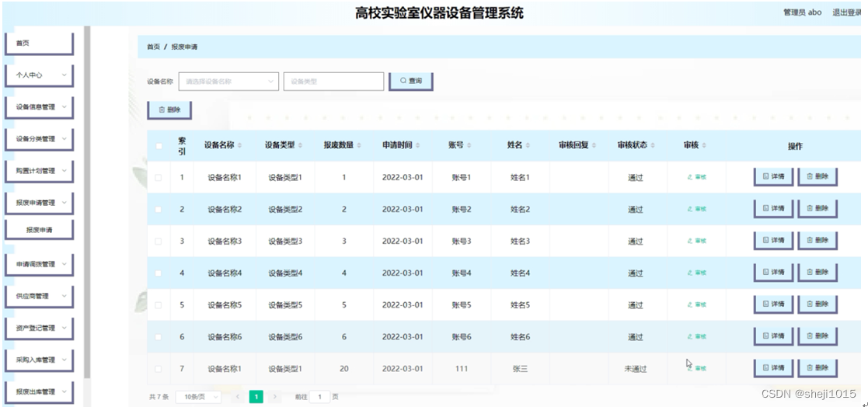The height and width of the screenshot is (407, 868).
Task: Click the 设备类型 input field
Action: (333, 81)
